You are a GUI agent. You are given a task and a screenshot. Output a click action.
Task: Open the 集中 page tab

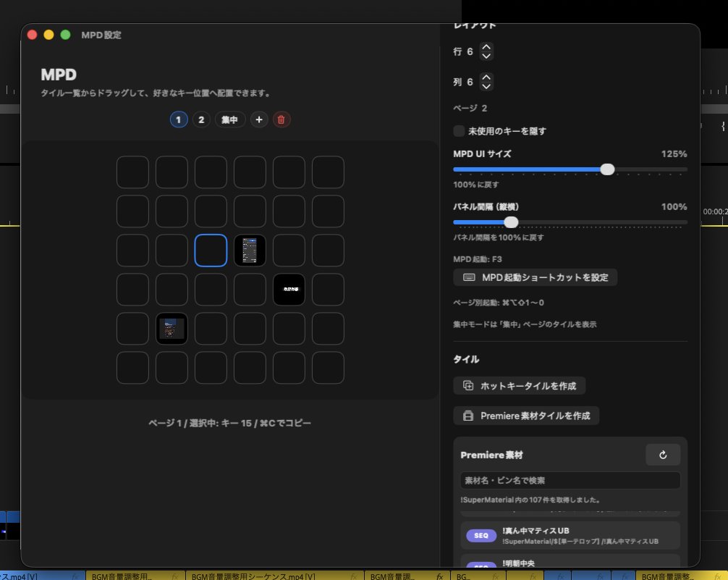(230, 119)
